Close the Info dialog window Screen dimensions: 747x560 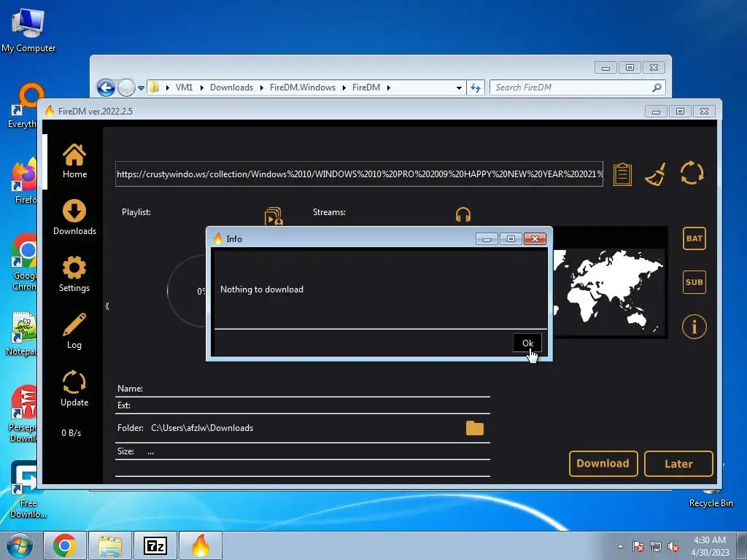coord(535,238)
